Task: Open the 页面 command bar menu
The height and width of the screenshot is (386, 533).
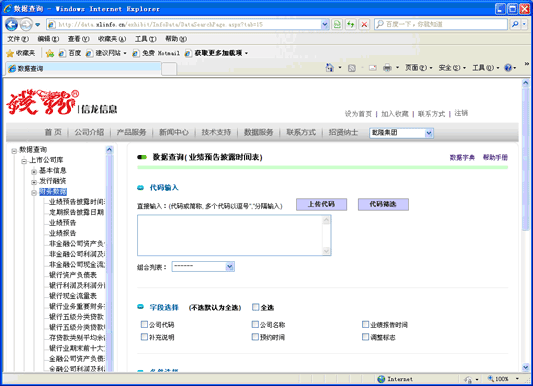Action: [418, 68]
